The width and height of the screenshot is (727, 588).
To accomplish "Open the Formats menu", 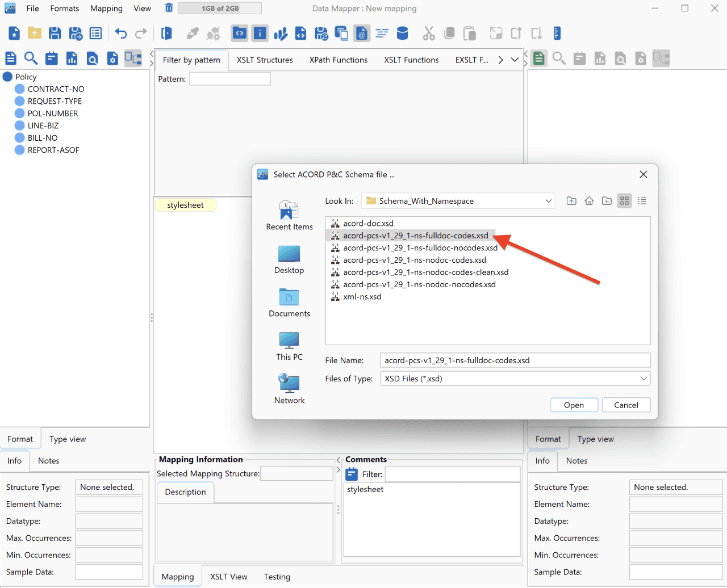I will 65,9.
